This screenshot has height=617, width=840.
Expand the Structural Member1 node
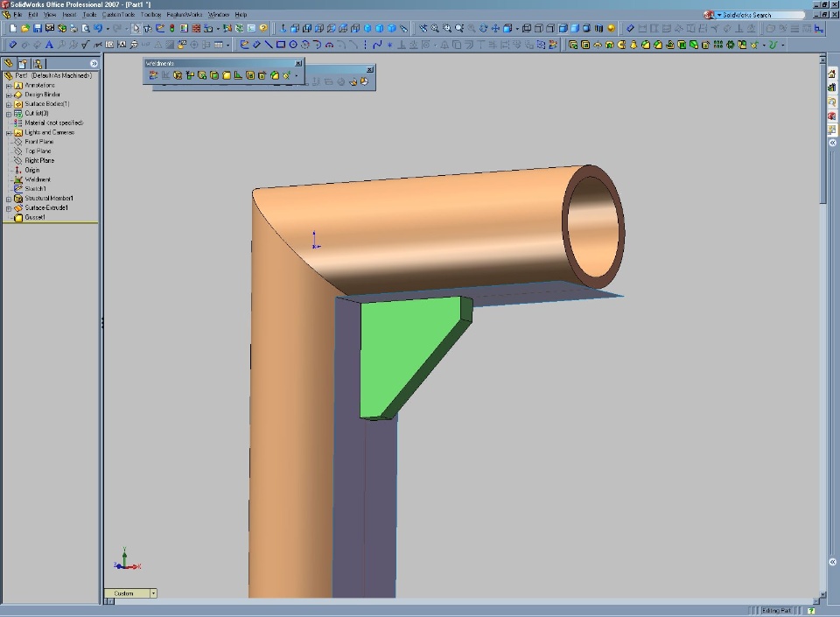(9, 199)
